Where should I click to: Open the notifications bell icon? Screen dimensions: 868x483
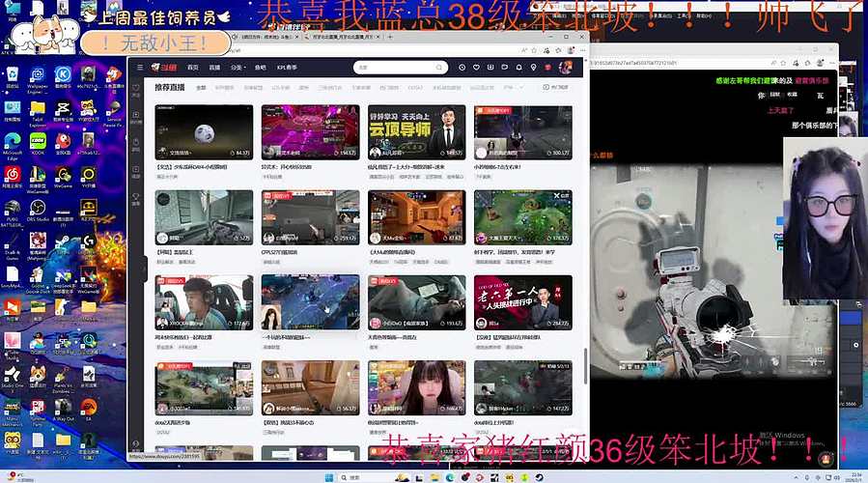(x=518, y=67)
